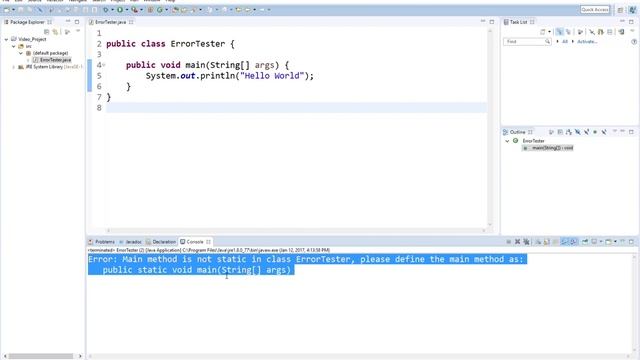
Task: Minimize the Package Explorer view
Action: coord(68,22)
